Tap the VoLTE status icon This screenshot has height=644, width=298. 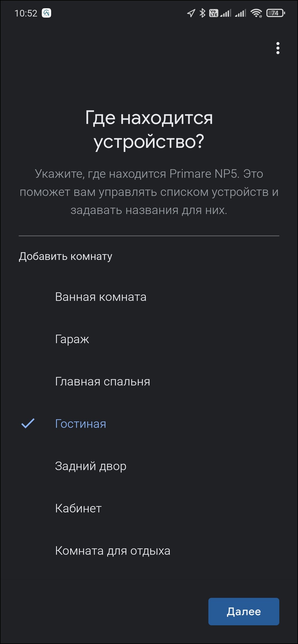(x=214, y=13)
